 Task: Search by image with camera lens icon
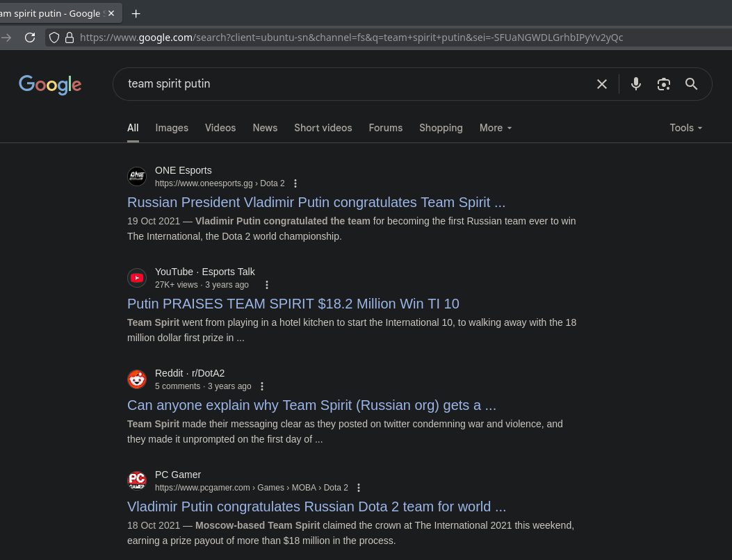point(663,84)
